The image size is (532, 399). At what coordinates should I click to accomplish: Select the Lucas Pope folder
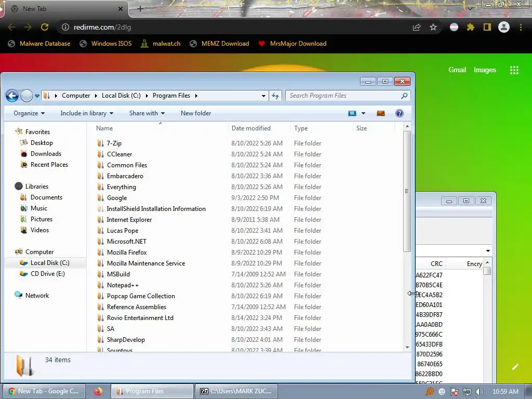click(123, 230)
